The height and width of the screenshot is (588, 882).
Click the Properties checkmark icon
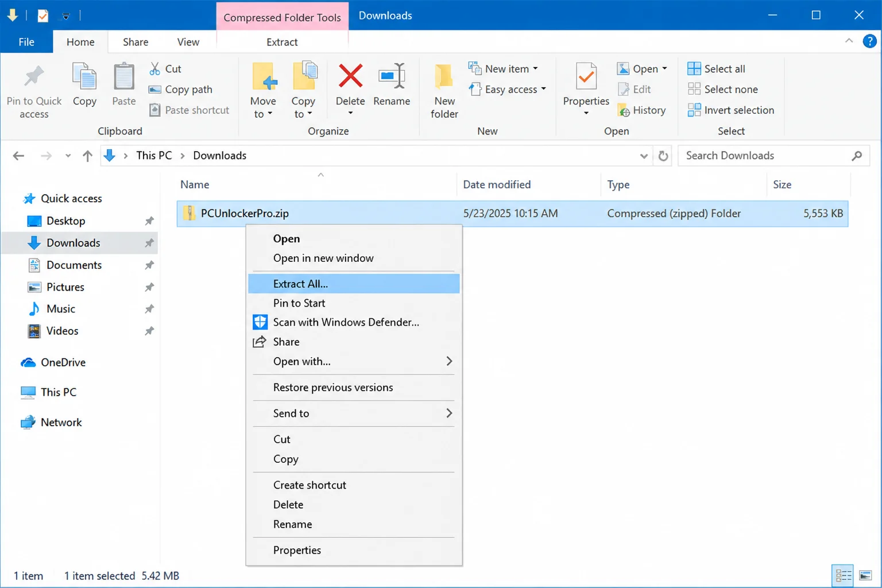point(586,76)
